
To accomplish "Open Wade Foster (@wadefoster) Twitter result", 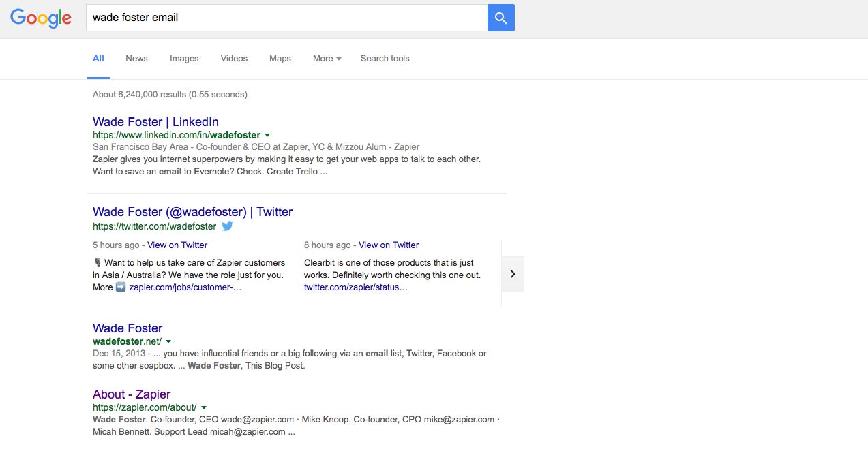I will [192, 212].
